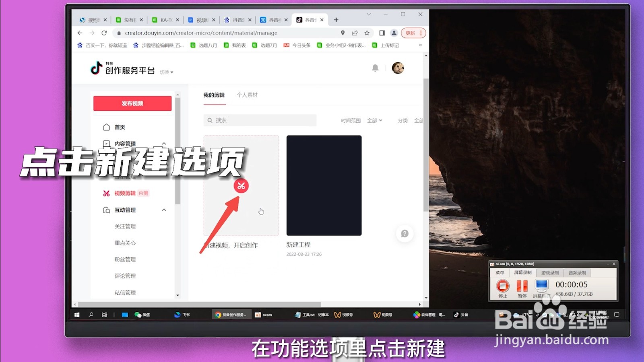Image resolution: width=644 pixels, height=362 pixels.
Task: Bookmark this page with the star icon
Action: (x=367, y=33)
